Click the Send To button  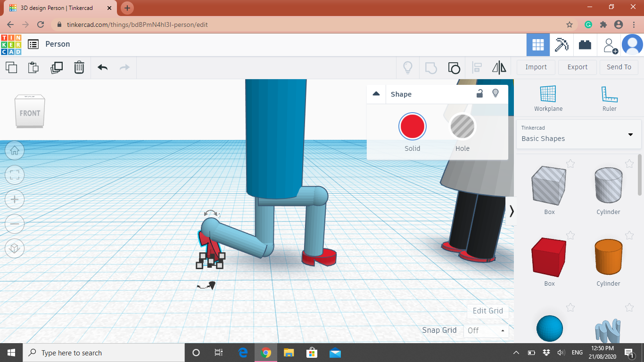coord(619,67)
